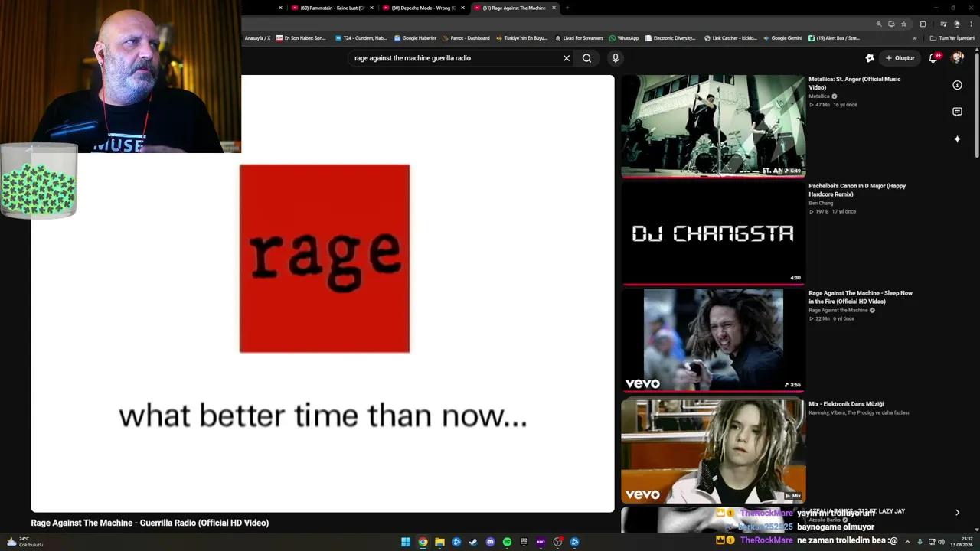Click the sparkle icon in right side panel
980x551 pixels.
957,139
